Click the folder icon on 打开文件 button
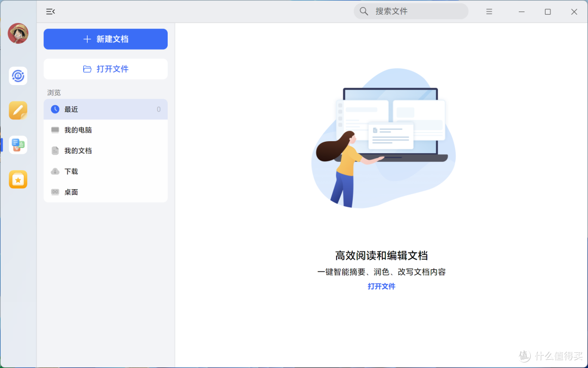The width and height of the screenshot is (588, 368). coord(87,69)
